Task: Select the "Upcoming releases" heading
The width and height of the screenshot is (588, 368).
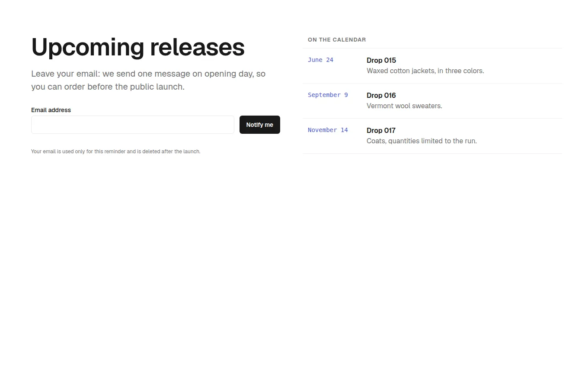Action: pos(138,47)
